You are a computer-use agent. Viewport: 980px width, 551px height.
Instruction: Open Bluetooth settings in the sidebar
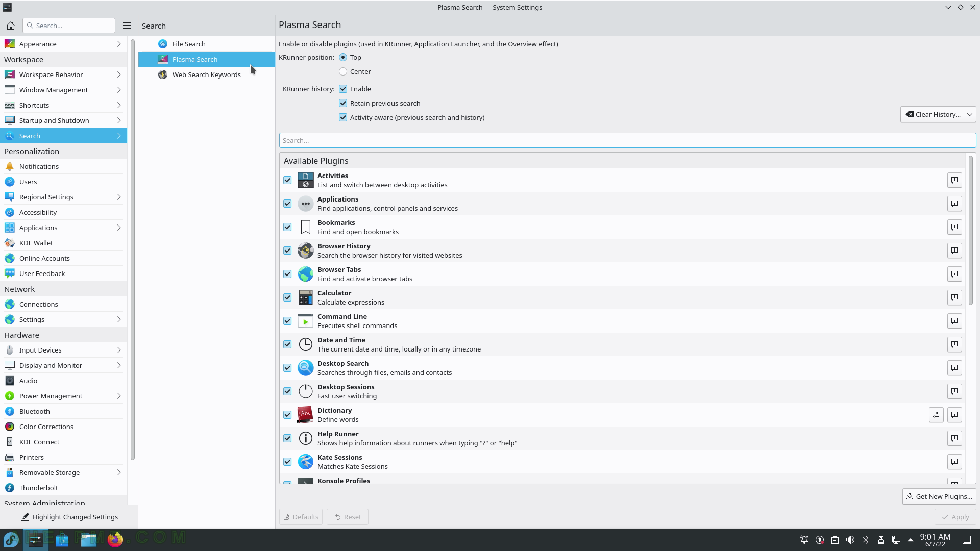(63, 411)
